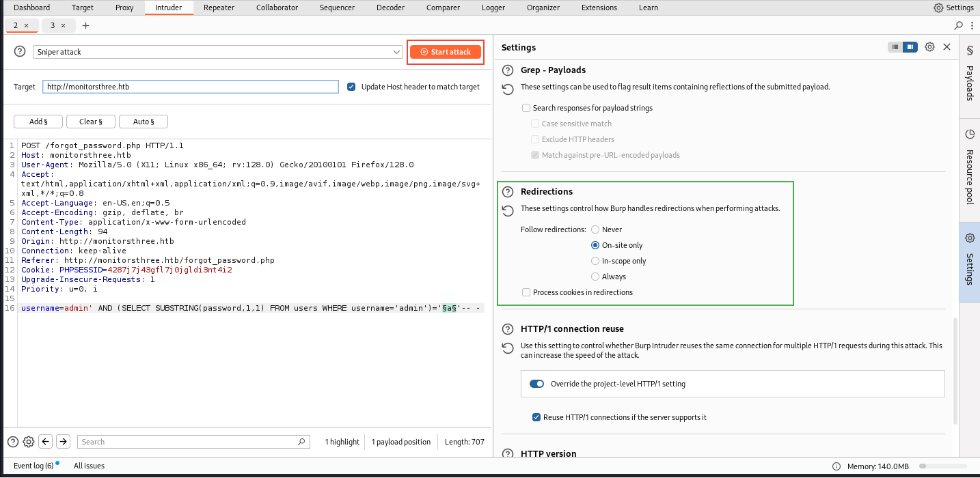Switch to the Repeater tab
980x478 pixels.
coord(219,8)
